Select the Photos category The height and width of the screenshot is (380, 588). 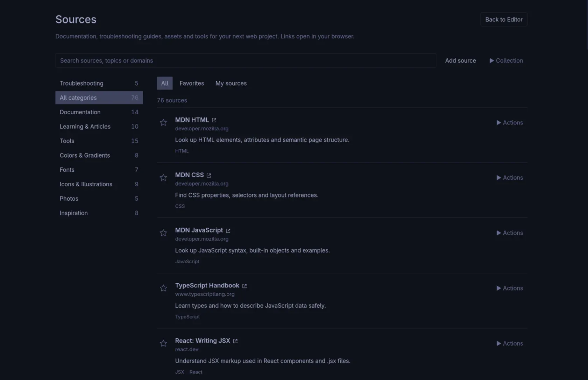point(99,198)
